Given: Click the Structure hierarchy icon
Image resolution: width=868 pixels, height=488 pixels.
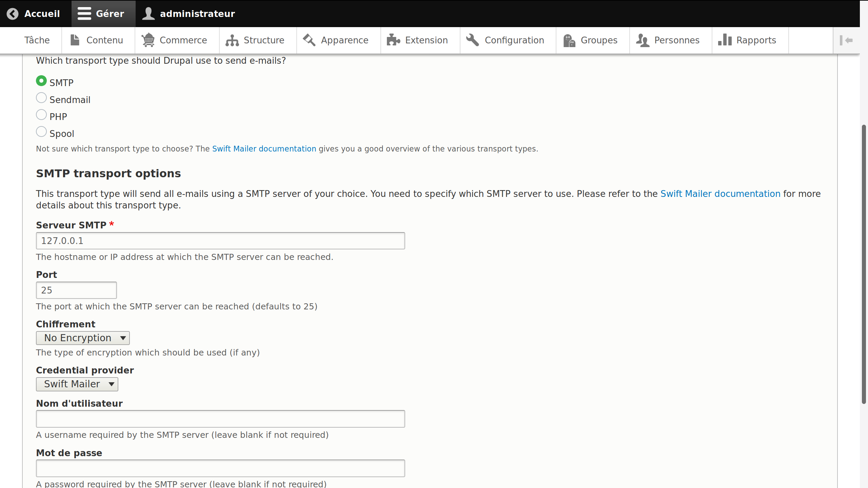Looking at the screenshot, I should coord(232,40).
